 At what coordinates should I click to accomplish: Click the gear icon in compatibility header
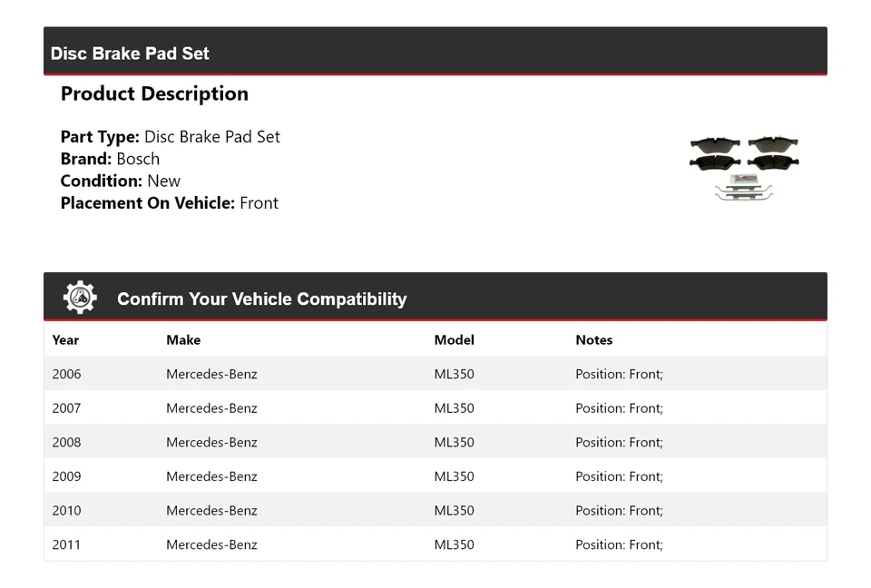tap(80, 298)
